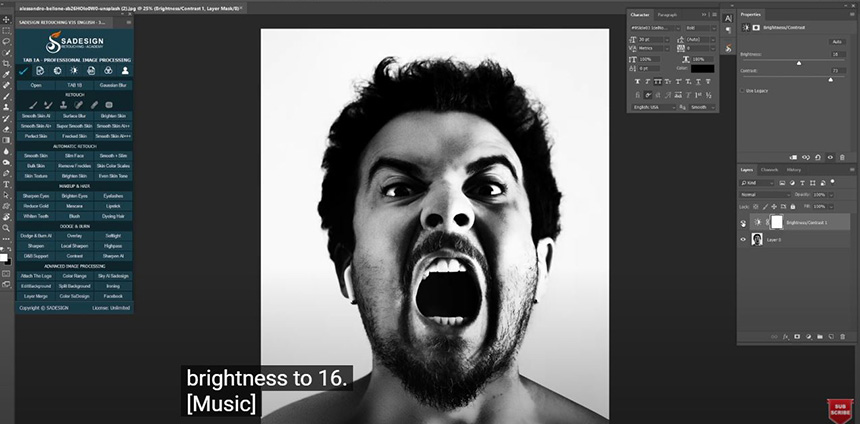Switch to the Paragraph tab

tap(667, 15)
